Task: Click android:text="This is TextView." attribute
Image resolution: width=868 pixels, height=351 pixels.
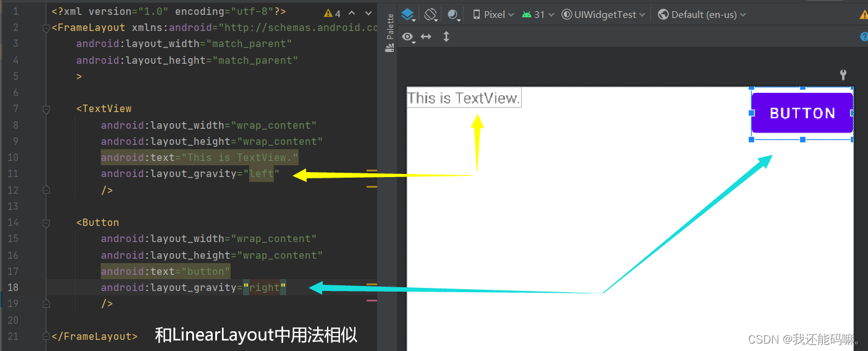Action: [x=200, y=157]
